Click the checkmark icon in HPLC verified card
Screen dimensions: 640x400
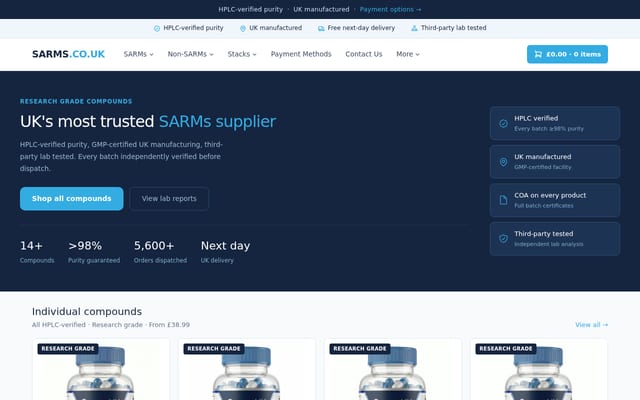[x=503, y=123]
